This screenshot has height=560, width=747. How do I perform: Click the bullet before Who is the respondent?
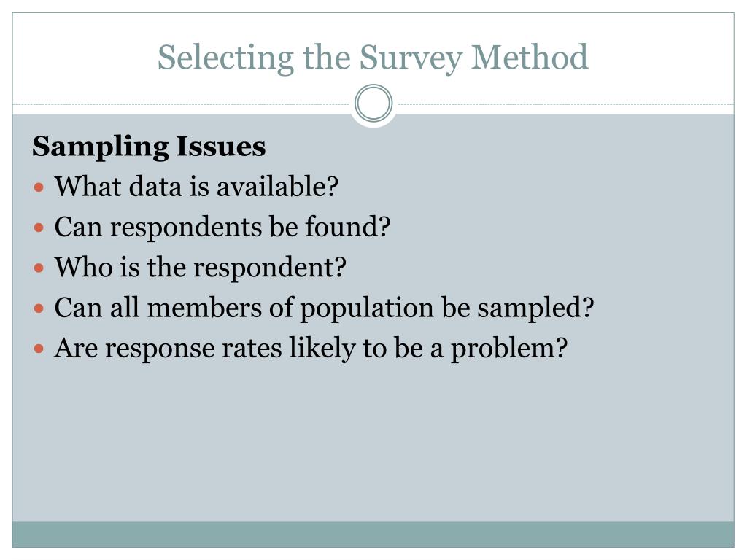coord(39,268)
